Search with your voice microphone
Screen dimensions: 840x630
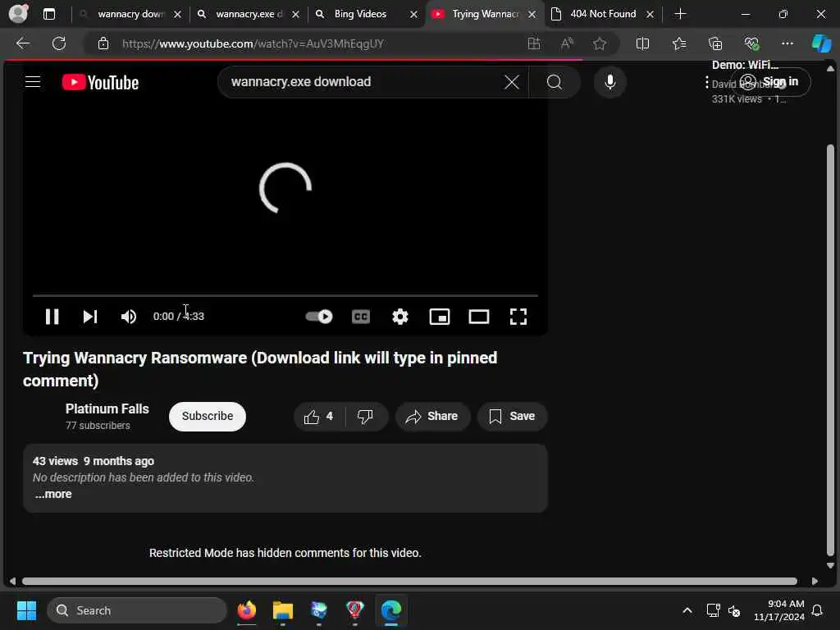click(x=609, y=82)
